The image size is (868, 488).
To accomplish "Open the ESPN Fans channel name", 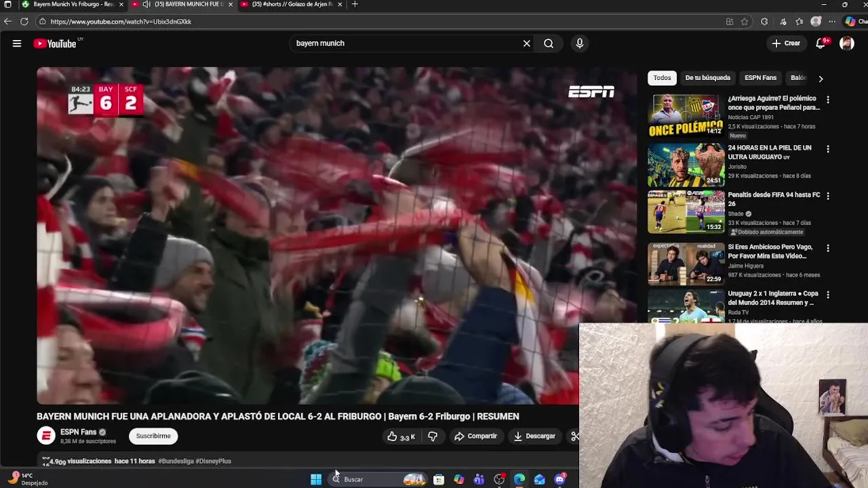I will tap(79, 432).
